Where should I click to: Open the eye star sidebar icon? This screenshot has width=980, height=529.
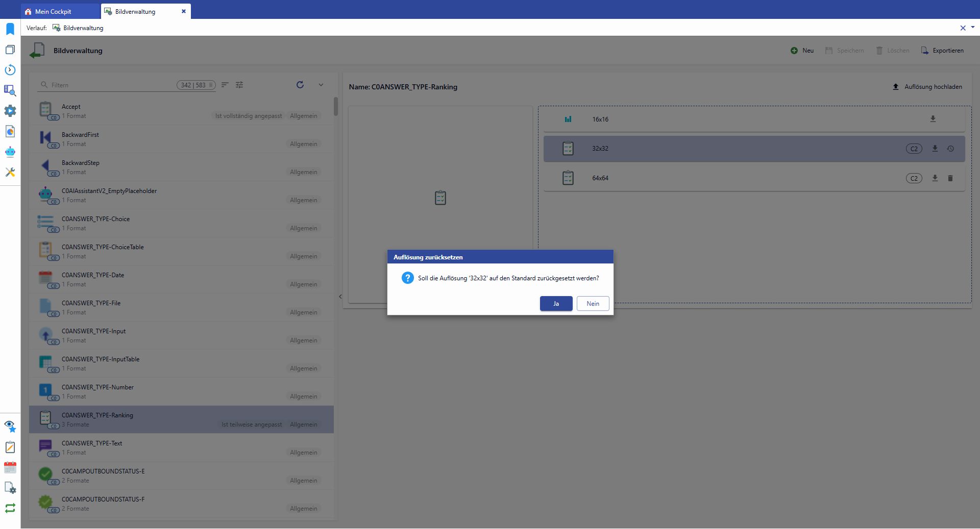click(x=10, y=426)
